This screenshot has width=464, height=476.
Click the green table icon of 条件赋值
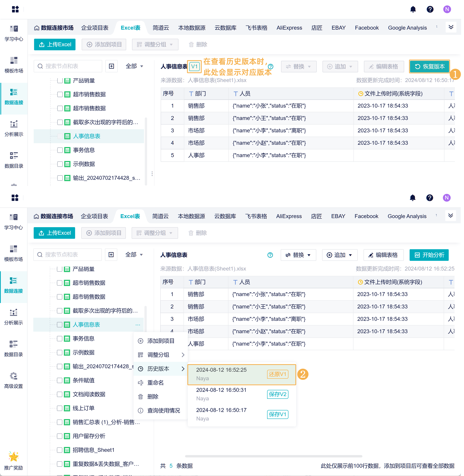(67, 380)
